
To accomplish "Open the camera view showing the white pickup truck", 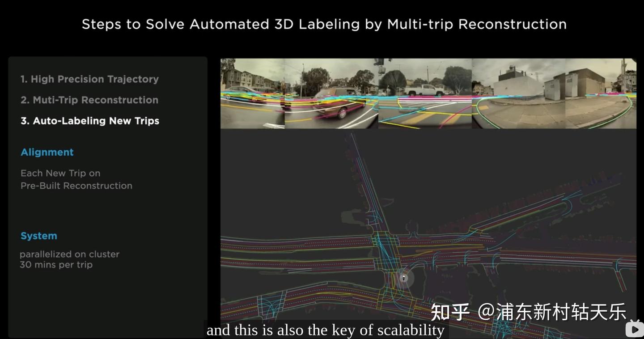I will coord(425,93).
